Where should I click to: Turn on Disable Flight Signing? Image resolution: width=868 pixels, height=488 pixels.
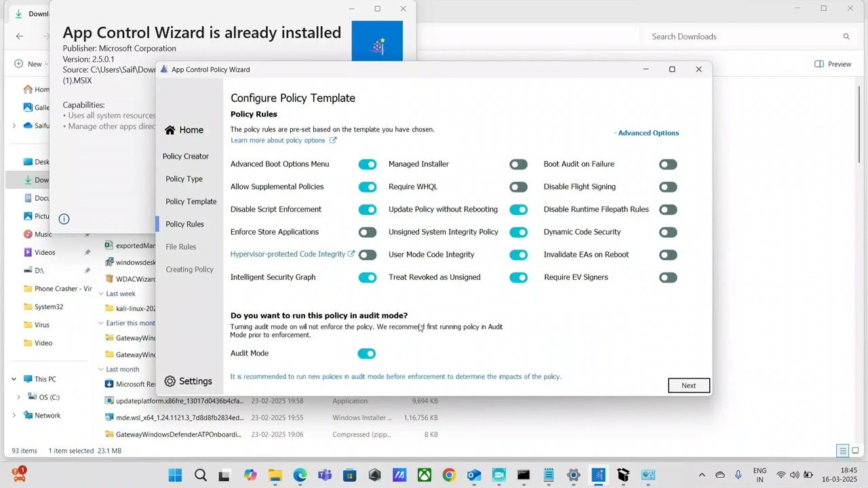click(668, 187)
